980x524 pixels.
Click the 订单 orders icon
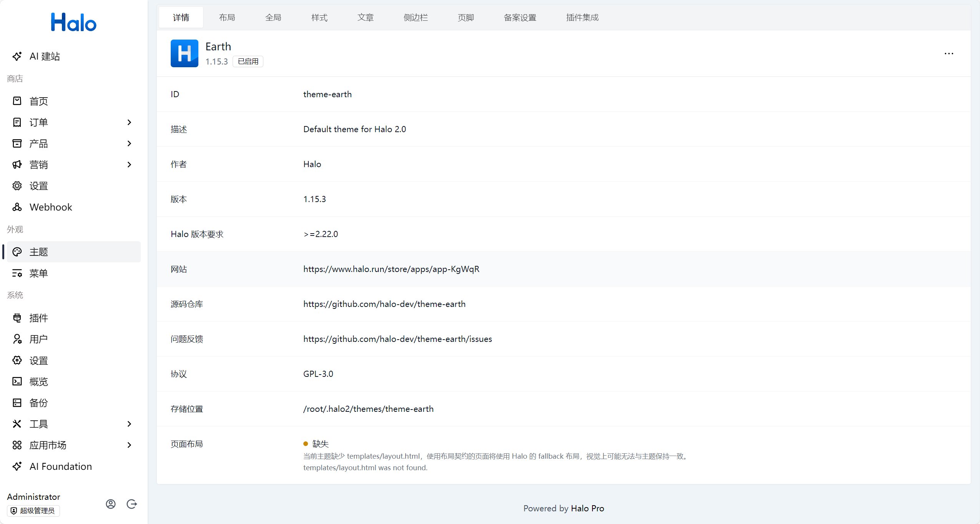coord(17,122)
